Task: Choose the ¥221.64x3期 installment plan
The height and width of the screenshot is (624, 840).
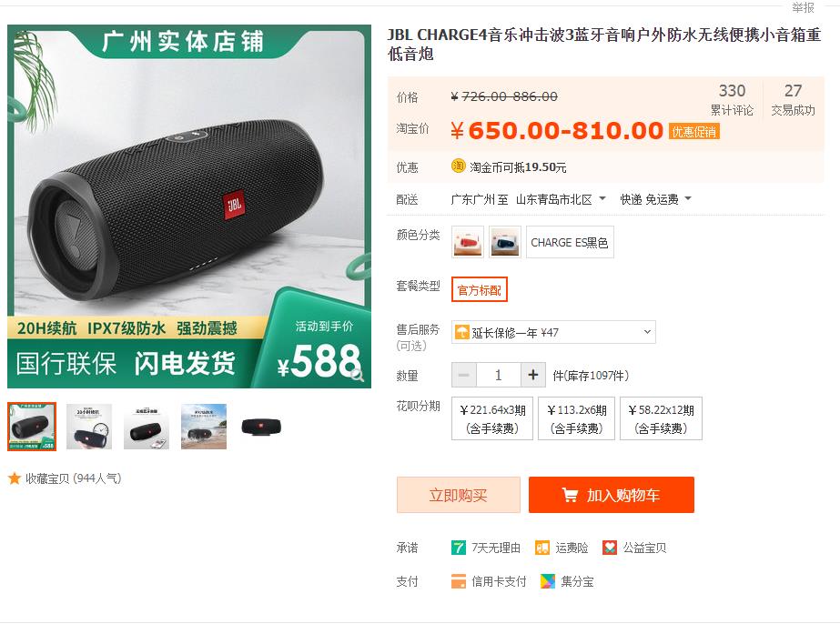Action: (492, 418)
